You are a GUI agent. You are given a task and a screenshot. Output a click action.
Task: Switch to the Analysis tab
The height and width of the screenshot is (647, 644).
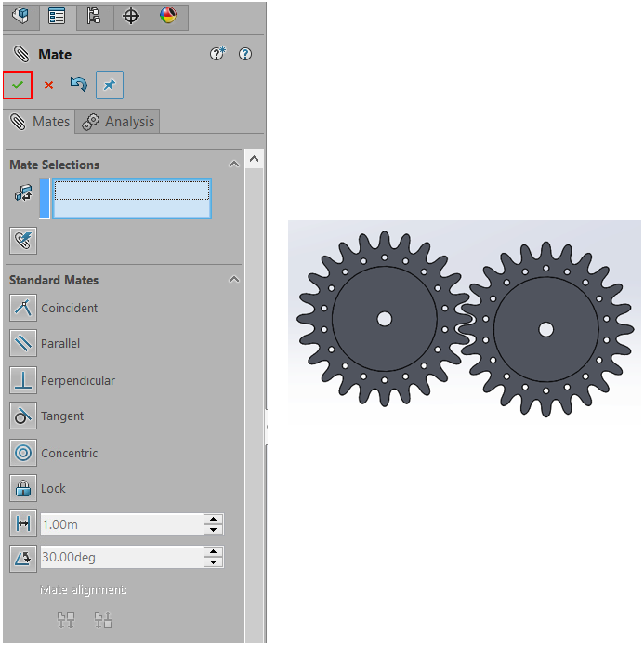(x=118, y=122)
